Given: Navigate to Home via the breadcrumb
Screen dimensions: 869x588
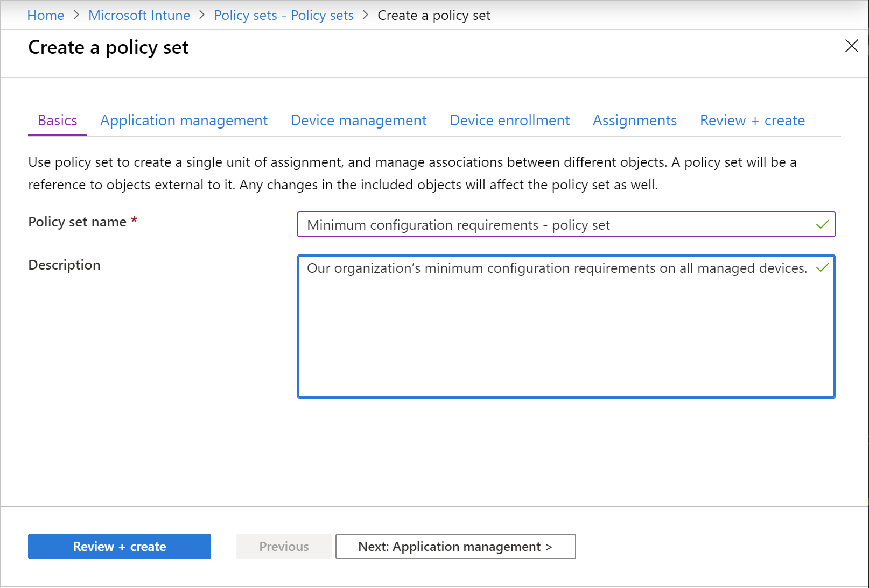Looking at the screenshot, I should tap(45, 15).
